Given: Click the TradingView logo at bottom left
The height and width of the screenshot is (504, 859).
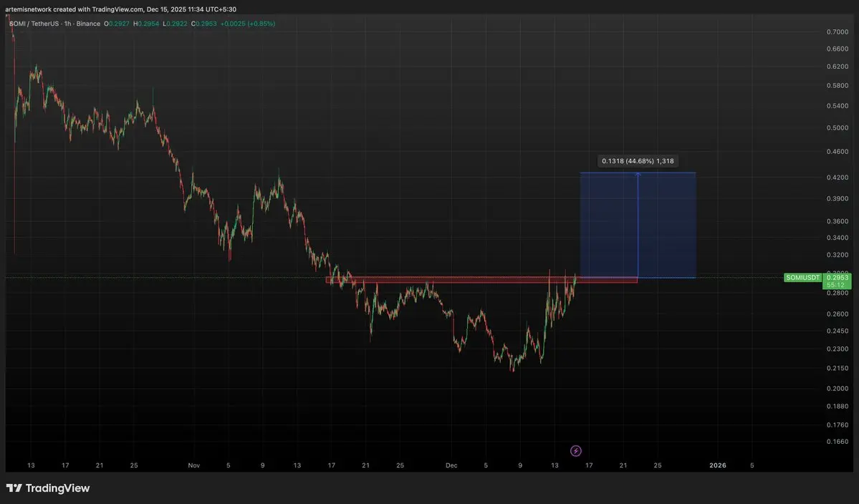Looking at the screenshot, I should (x=48, y=488).
